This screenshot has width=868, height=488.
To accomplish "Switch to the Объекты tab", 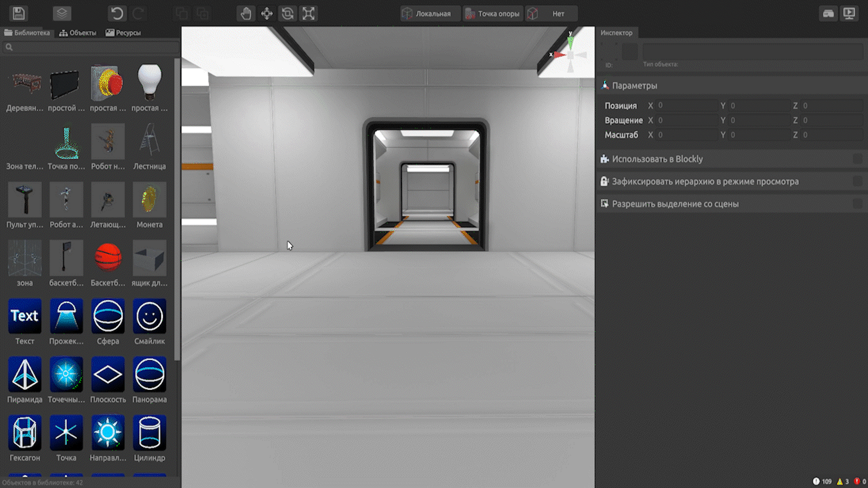I will [78, 33].
